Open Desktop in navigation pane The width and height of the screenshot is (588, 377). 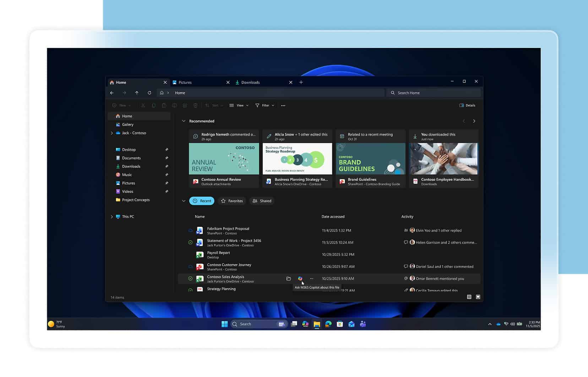[129, 150]
